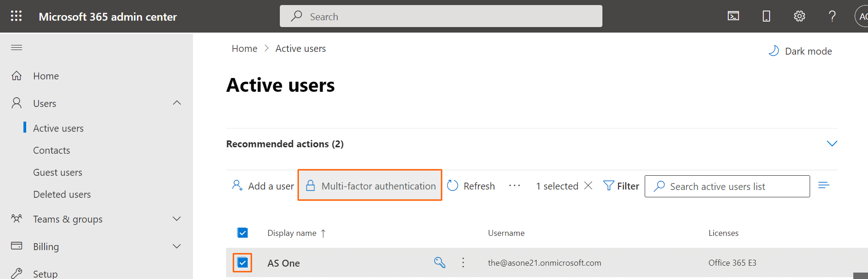This screenshot has height=279, width=868.
Task: Uncheck the AS One user checkbox
Action: click(243, 262)
